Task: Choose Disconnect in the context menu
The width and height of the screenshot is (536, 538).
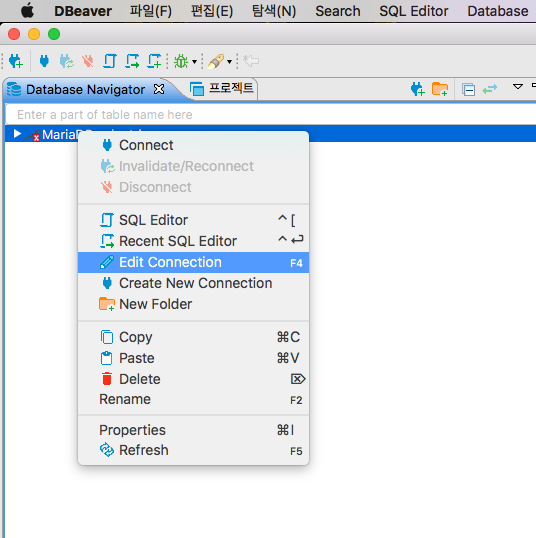Action: pyautogui.click(x=194, y=187)
